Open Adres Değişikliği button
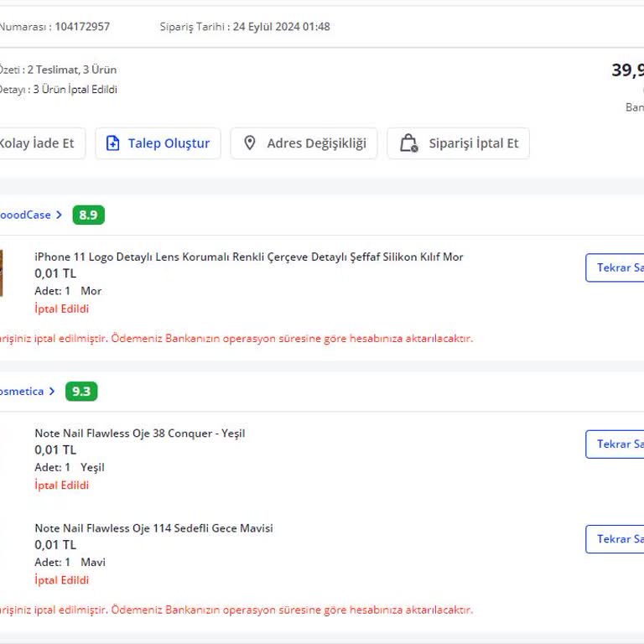 tap(304, 143)
